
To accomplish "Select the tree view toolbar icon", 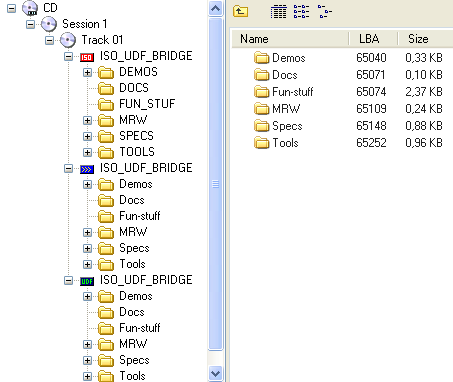I will pos(324,12).
